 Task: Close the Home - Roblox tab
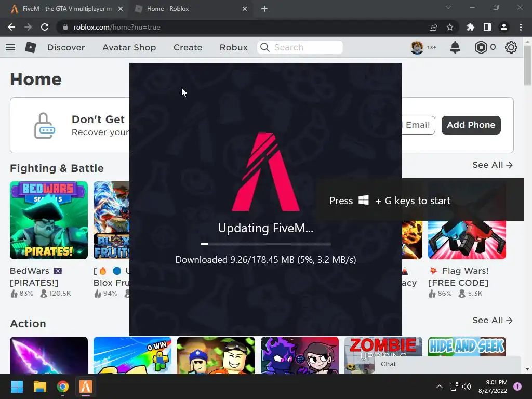coord(245,9)
